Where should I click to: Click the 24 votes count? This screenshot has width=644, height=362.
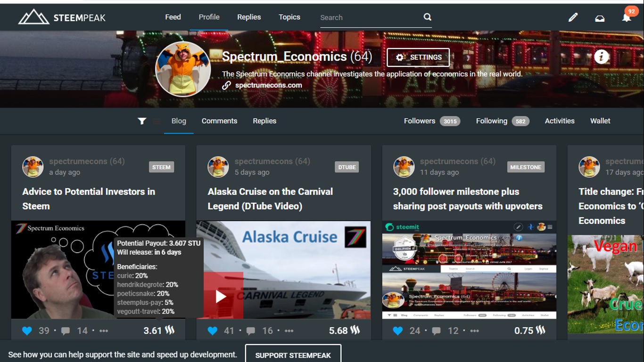[415, 331]
